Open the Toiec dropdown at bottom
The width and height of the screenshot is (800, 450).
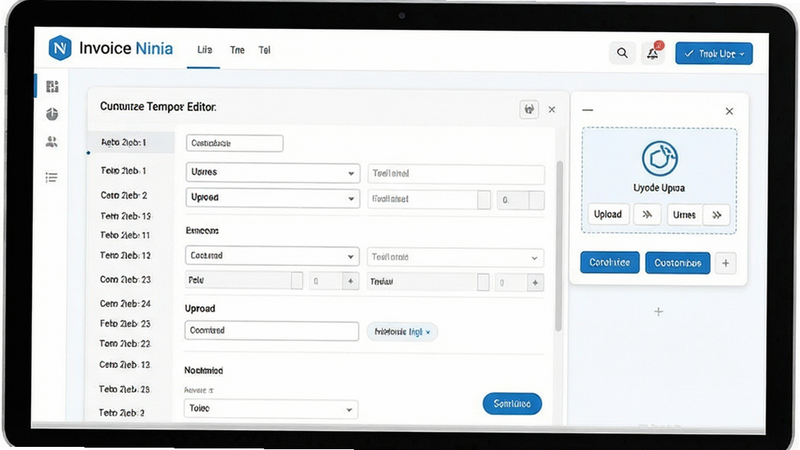[271, 409]
